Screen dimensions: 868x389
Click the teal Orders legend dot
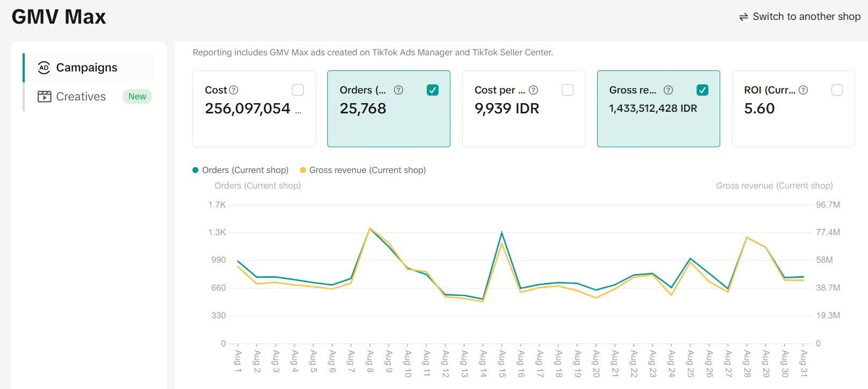(x=195, y=170)
